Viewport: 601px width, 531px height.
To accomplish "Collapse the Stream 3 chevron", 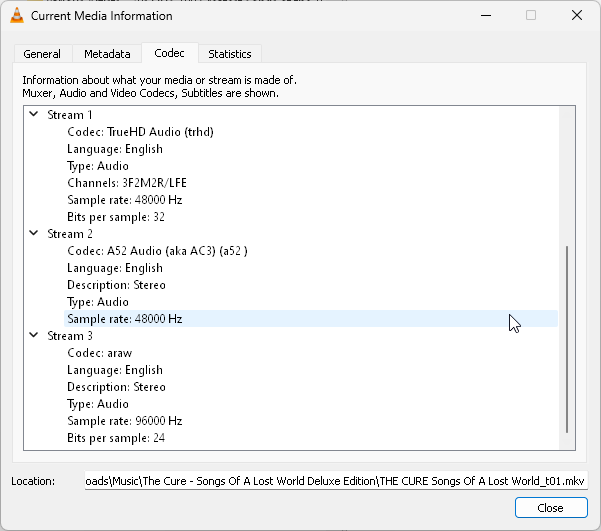I will [33, 336].
